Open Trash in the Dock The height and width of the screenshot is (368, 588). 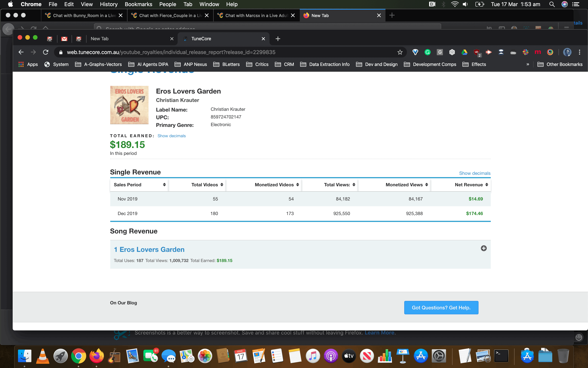[563, 356]
